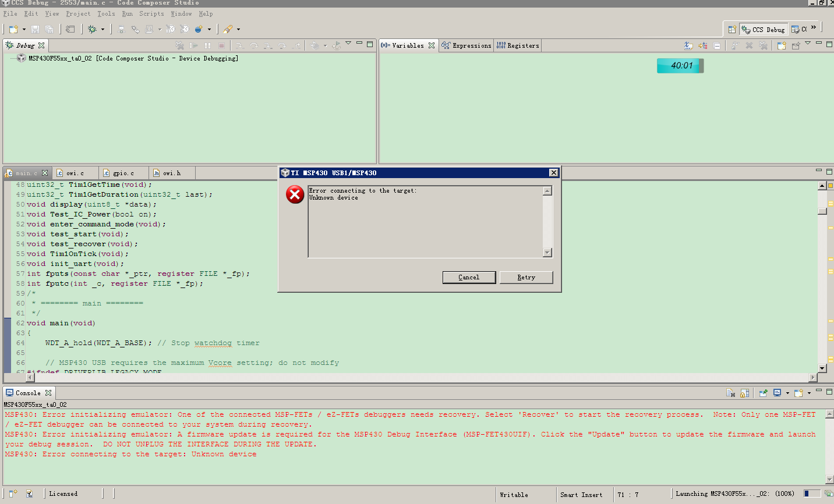
Task: Click the Disconnect icon in the Debug view
Action: click(179, 45)
